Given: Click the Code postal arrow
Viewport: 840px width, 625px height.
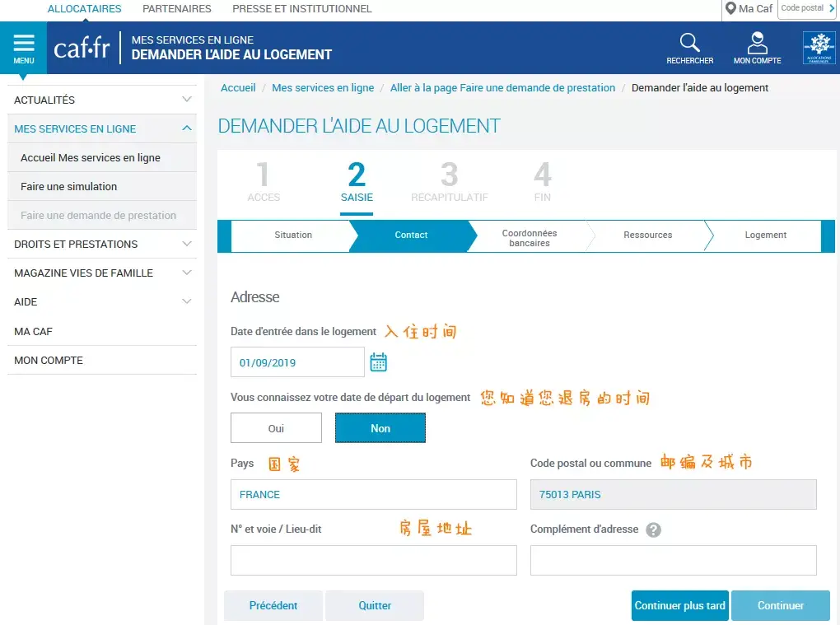Looking at the screenshot, I should [832, 8].
